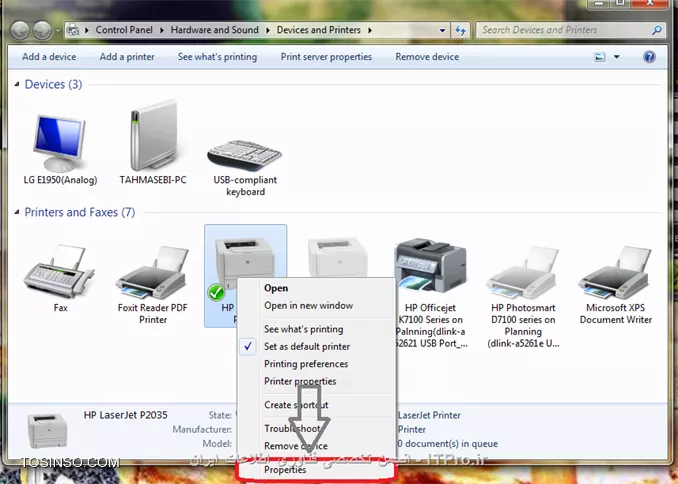Click the Change your view icon in toolbar
This screenshot has height=484, width=678.
click(600, 57)
